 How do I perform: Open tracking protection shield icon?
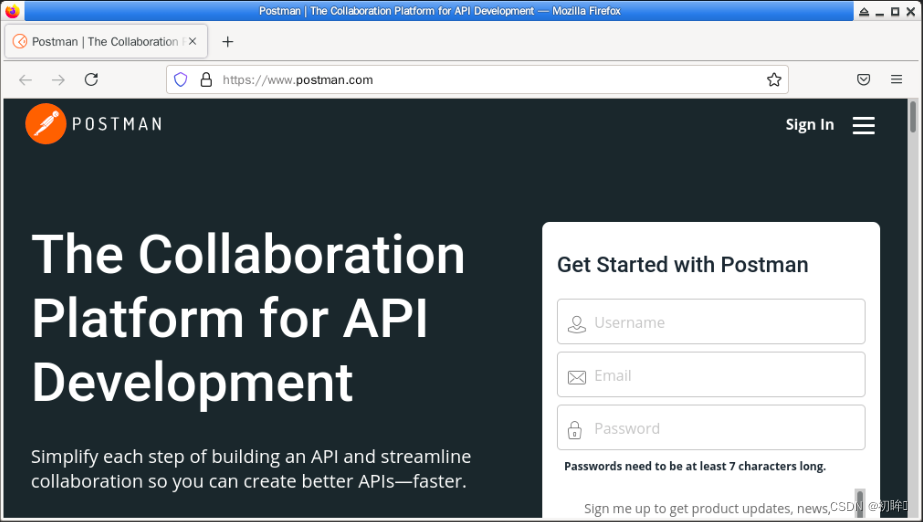181,79
